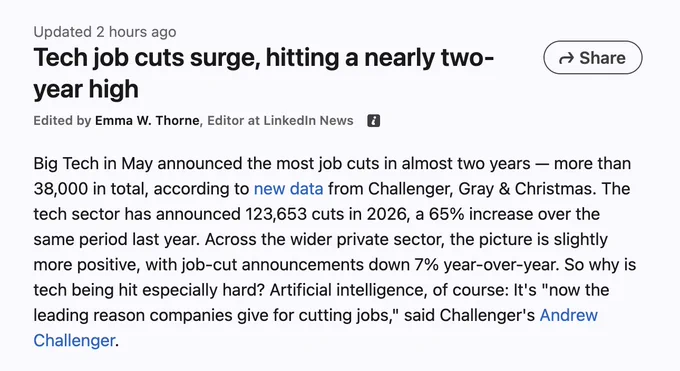The image size is (680, 371).
Task: Click the Share button
Action: click(592, 58)
